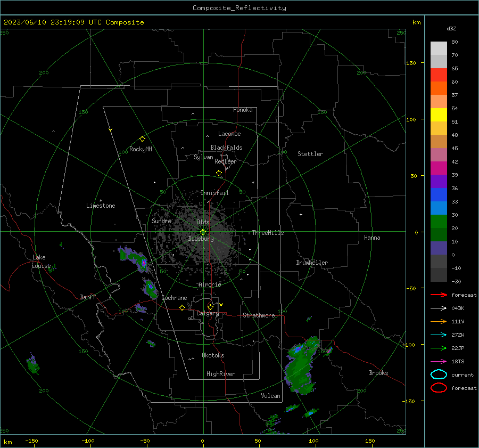
Task: Click the Drumheller town label
Action: [312, 263]
